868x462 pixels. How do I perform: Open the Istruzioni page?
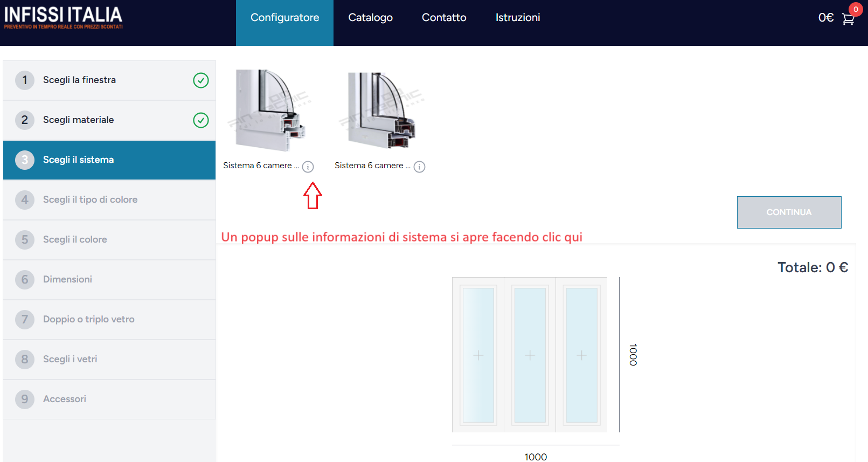517,18
